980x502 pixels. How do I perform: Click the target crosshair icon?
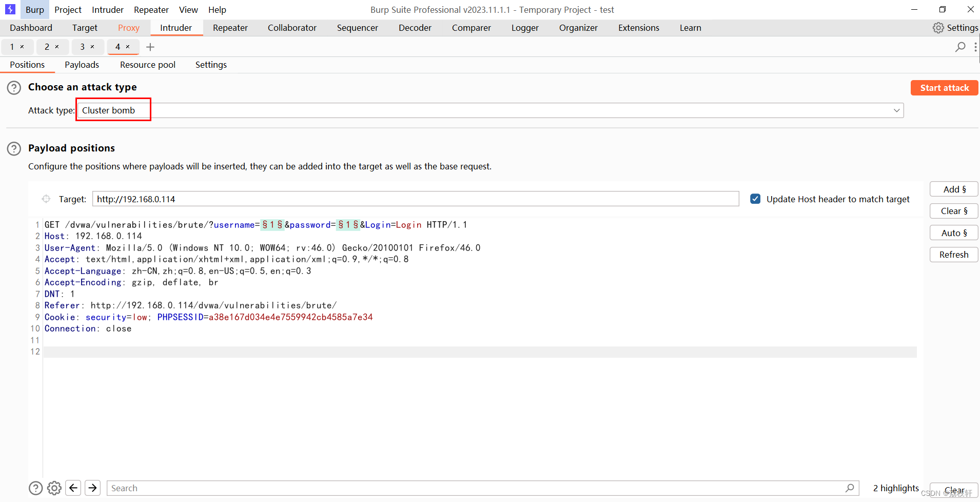coord(46,199)
